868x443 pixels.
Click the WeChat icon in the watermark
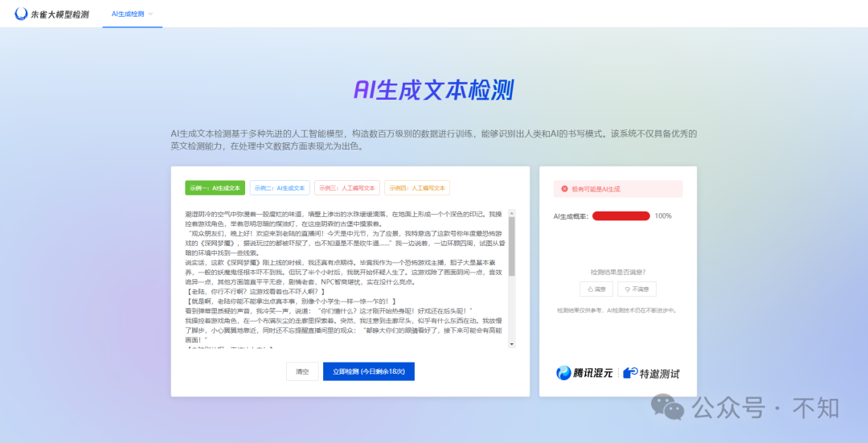(x=668, y=407)
